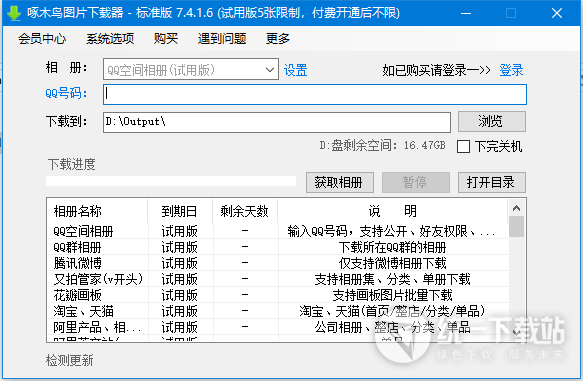Focus the QQ号码 input field
This screenshot has width=583, height=381.
(x=315, y=94)
